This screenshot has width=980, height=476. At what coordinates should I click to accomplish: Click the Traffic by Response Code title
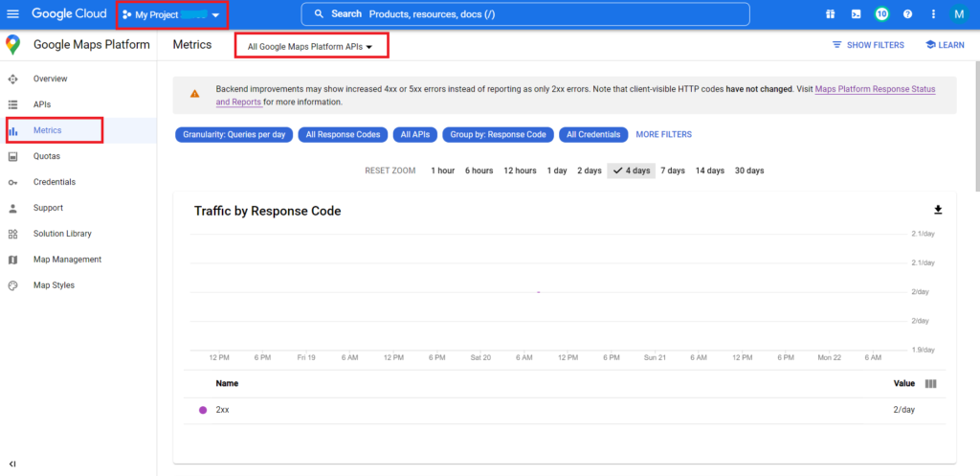tap(268, 212)
